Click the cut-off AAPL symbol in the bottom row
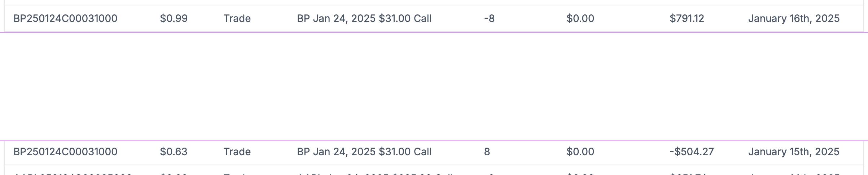Screen dimensions: 868x175 coord(72,173)
